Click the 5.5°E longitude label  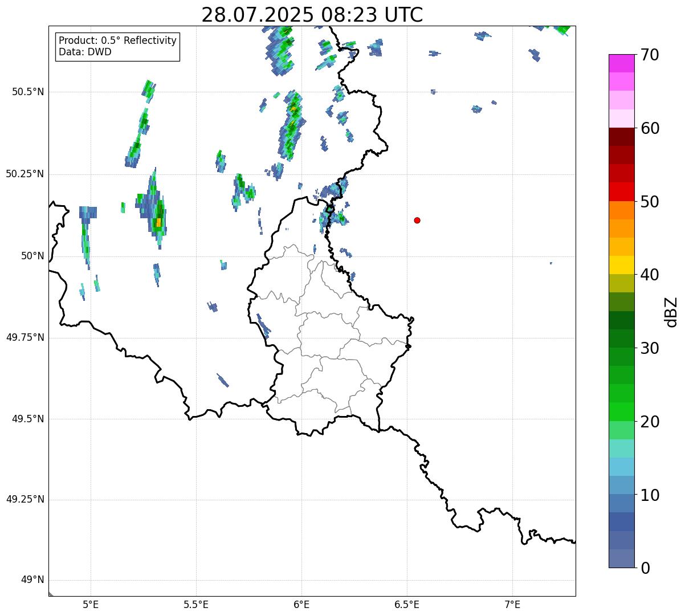pos(196,604)
